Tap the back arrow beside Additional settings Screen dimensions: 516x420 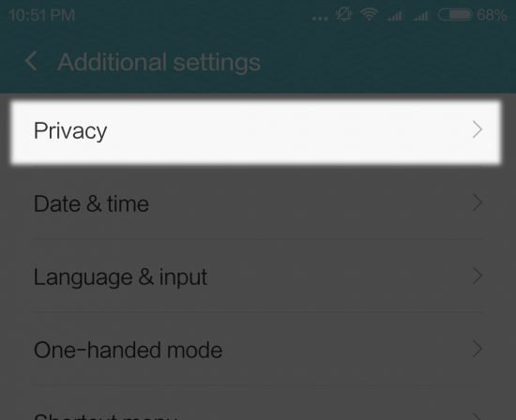(31, 61)
